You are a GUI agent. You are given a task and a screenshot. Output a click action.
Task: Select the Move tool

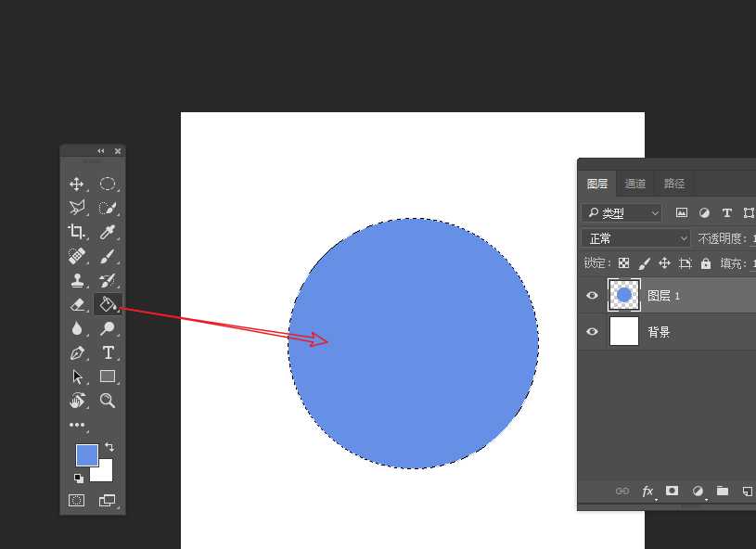pyautogui.click(x=77, y=184)
